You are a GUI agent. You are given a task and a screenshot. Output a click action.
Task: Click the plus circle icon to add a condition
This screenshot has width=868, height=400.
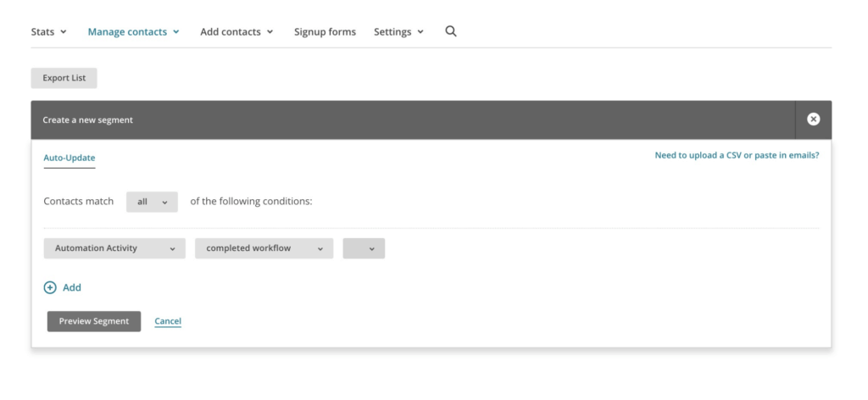click(x=50, y=287)
